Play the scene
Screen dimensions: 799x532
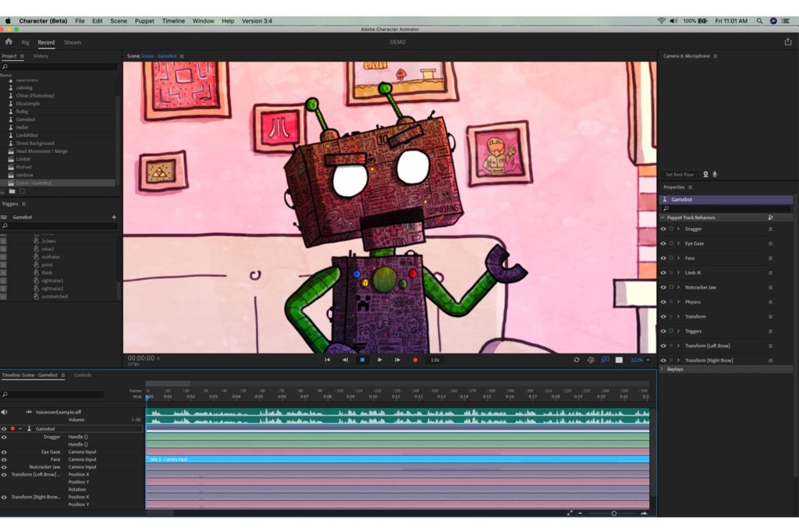[x=380, y=360]
